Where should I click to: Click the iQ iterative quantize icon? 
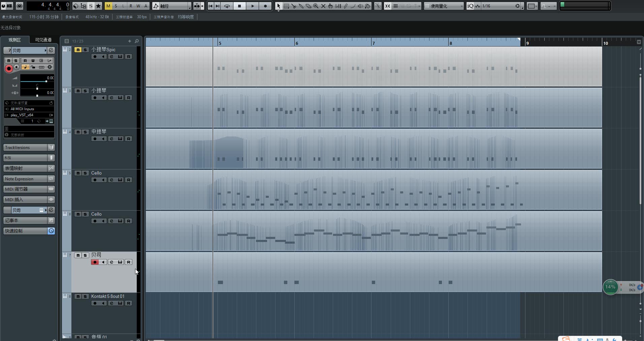[470, 6]
